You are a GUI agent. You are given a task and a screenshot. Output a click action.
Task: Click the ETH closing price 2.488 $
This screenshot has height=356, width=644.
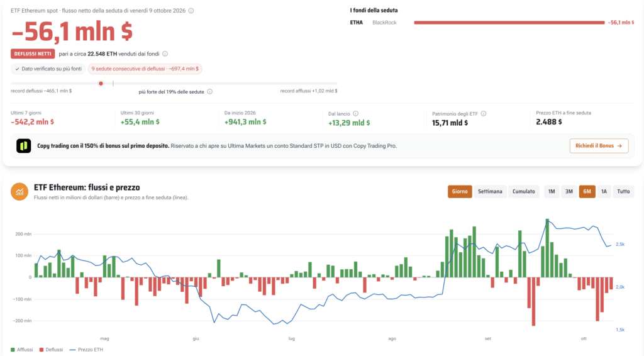click(548, 122)
